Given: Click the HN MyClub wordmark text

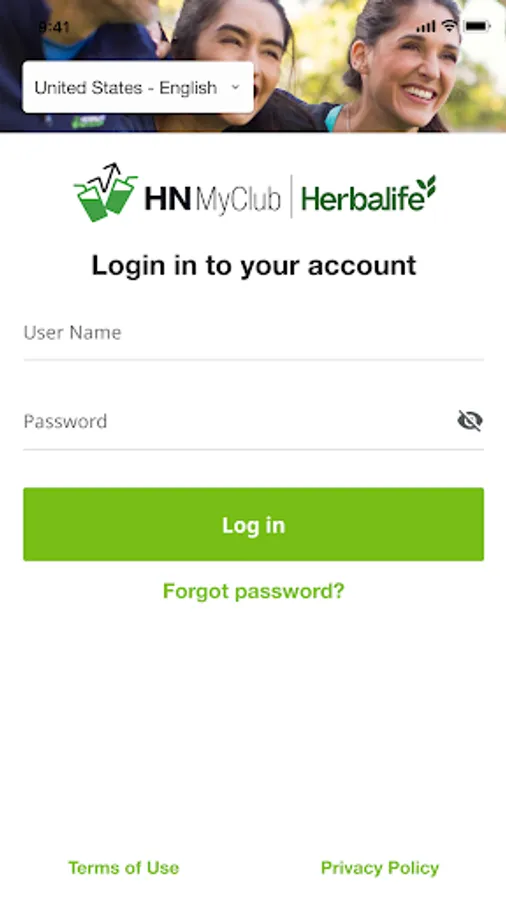Looking at the screenshot, I should (212, 199).
